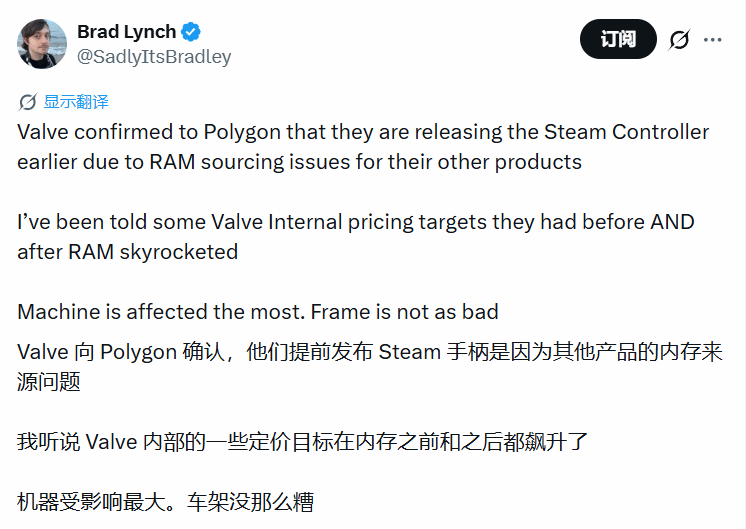
Task: Click the Chinese line starting "我听说 Valve"
Action: click(x=302, y=441)
